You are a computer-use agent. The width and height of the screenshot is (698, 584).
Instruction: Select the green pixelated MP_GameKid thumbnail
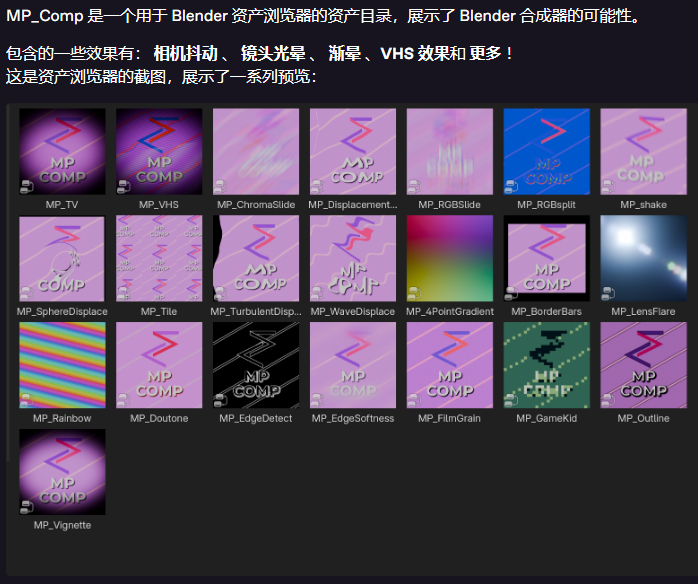tap(547, 365)
